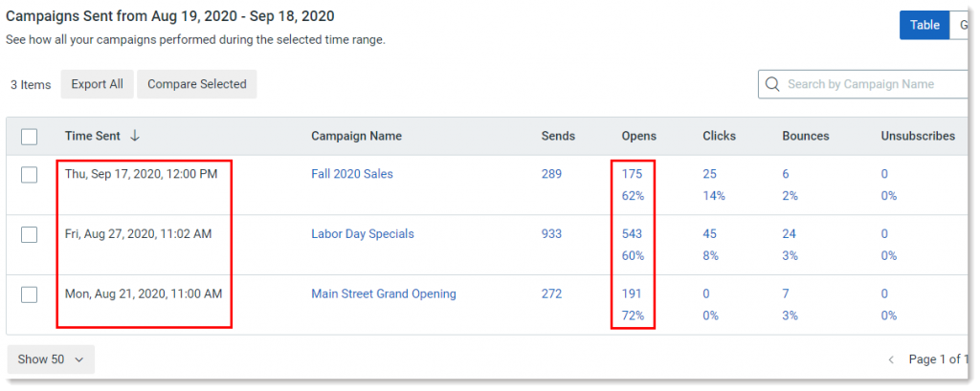Click the 175 opens count link
The width and height of the screenshot is (980, 391).
click(632, 174)
